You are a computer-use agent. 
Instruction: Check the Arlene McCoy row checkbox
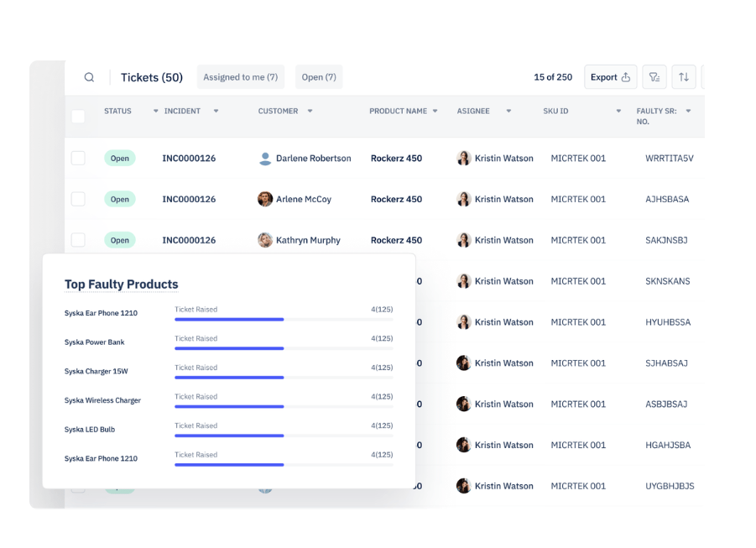[x=78, y=199]
